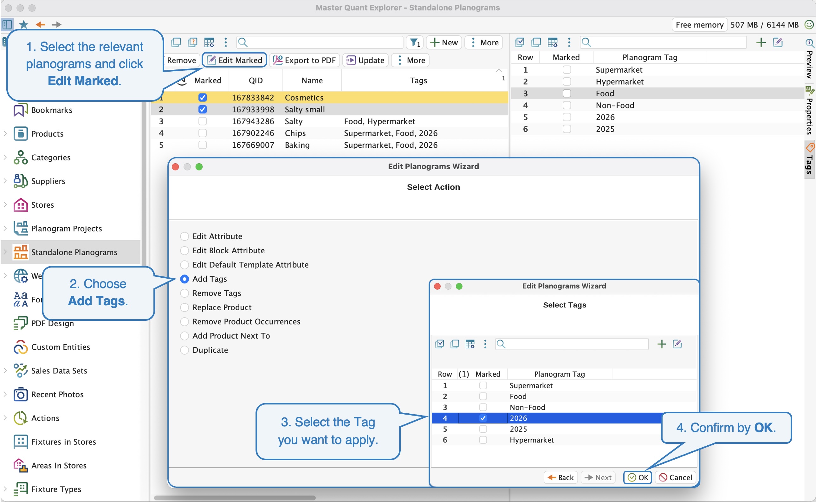The height and width of the screenshot is (504, 816).
Task: Select the Remove Tags radio button
Action: pyautogui.click(x=184, y=293)
